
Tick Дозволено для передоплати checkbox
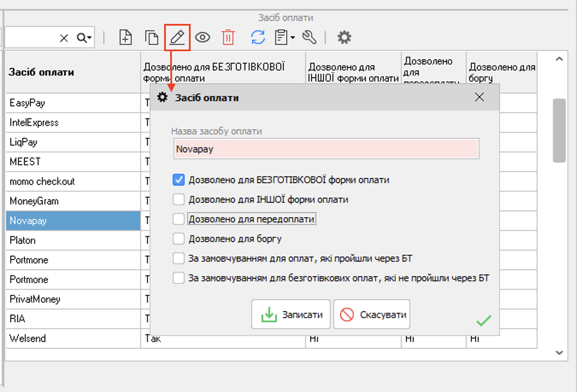pos(179,219)
